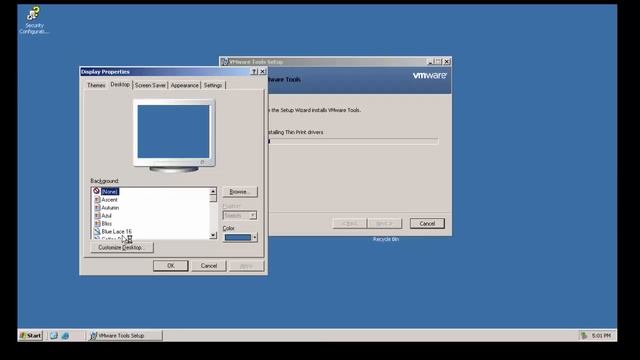
Task: Open the Position dropdown
Action: (x=240, y=215)
